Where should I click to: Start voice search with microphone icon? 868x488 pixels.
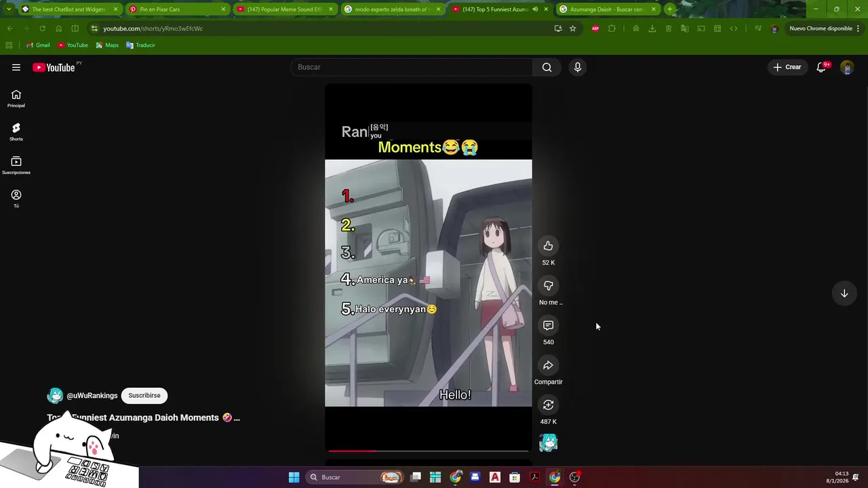pos(577,67)
